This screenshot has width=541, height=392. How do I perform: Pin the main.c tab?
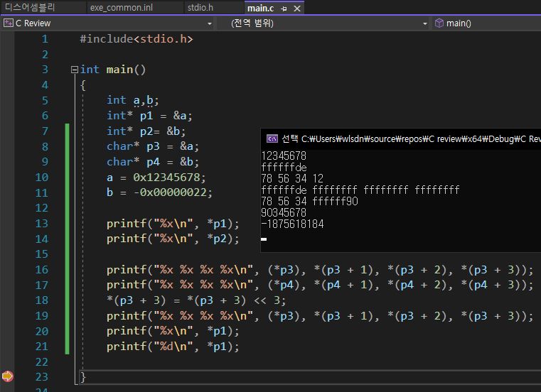point(284,9)
